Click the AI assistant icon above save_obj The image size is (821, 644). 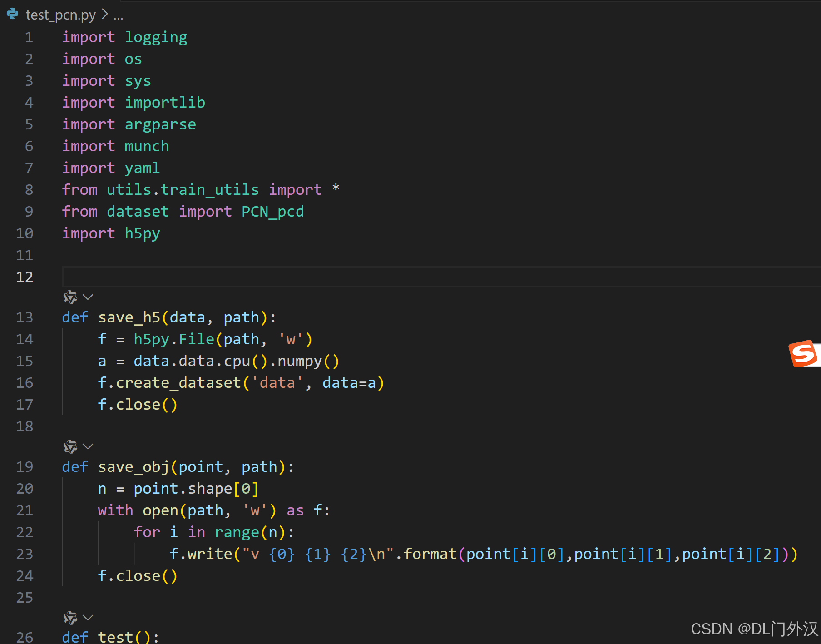pyautogui.click(x=69, y=446)
